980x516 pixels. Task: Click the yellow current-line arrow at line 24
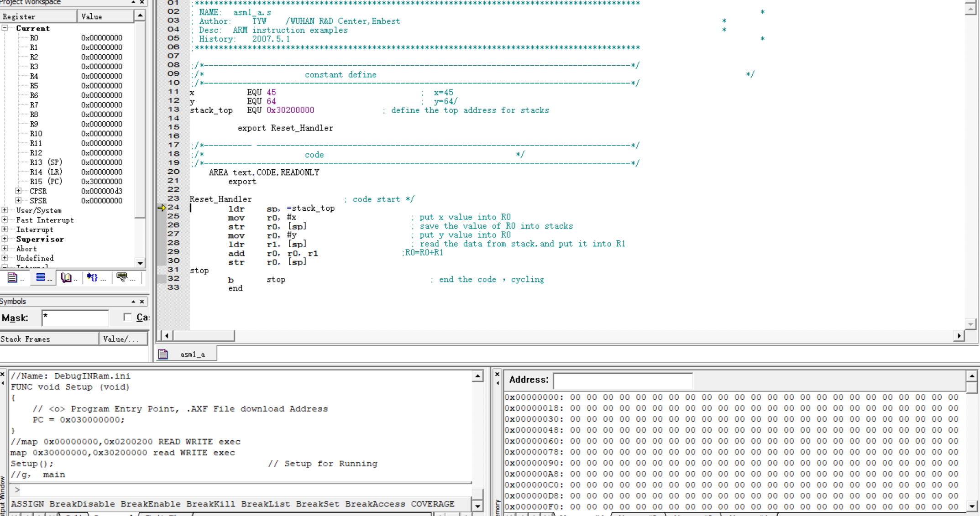tap(162, 208)
